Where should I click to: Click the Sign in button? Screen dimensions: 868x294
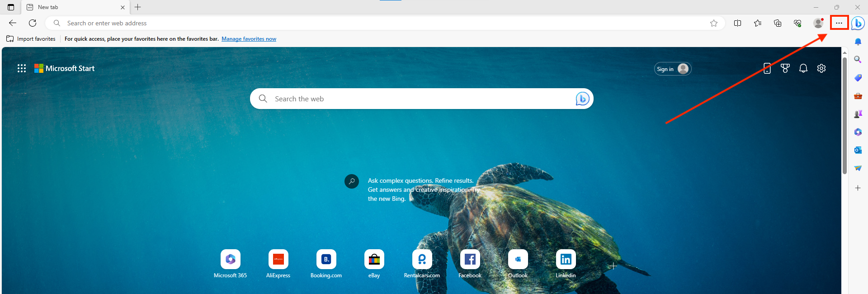click(x=672, y=69)
